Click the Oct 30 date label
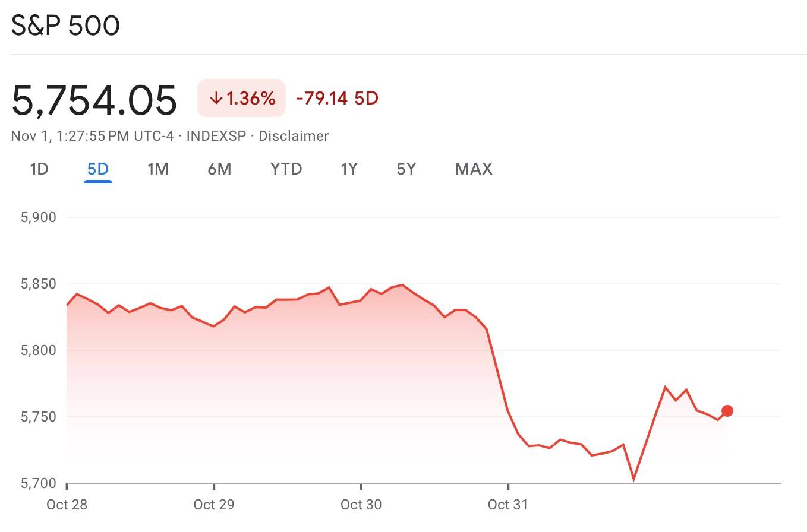The image size is (807, 532). click(361, 505)
